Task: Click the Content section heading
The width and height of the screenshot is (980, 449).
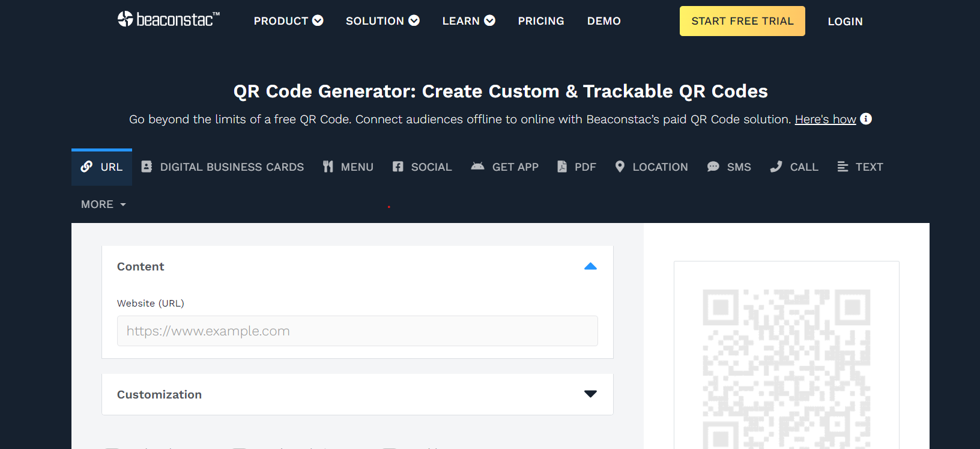Action: pyautogui.click(x=141, y=266)
